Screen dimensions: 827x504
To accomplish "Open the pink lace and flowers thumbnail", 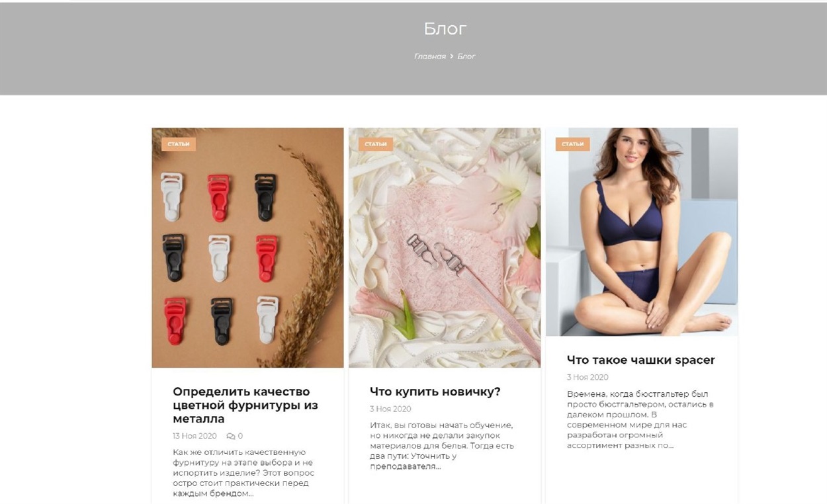I will pyautogui.click(x=445, y=247).
